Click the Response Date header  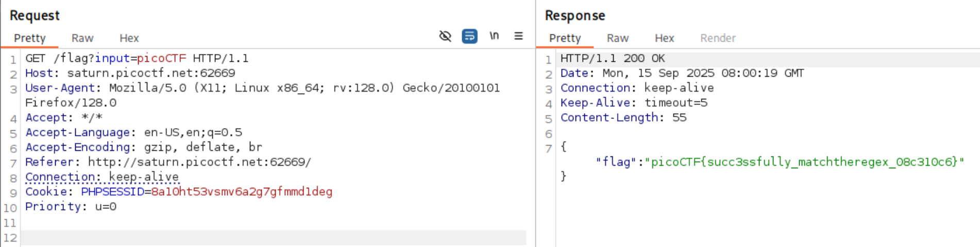(x=682, y=74)
